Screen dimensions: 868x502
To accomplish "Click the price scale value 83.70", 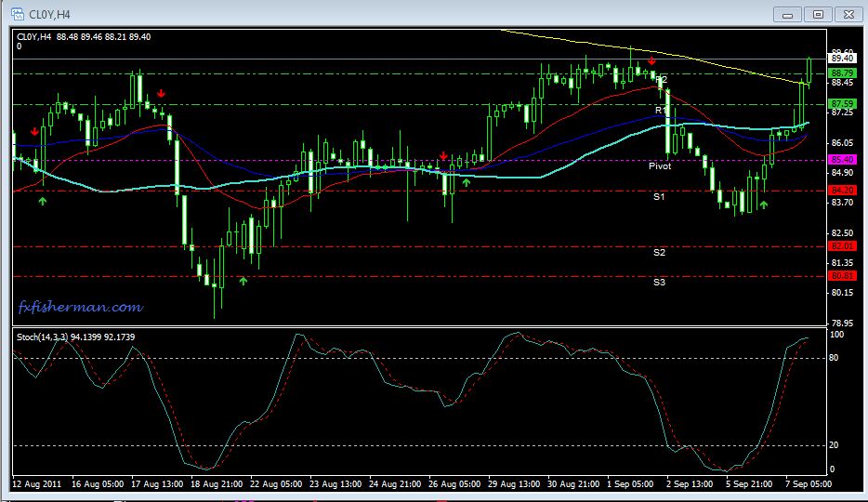I will (x=842, y=203).
